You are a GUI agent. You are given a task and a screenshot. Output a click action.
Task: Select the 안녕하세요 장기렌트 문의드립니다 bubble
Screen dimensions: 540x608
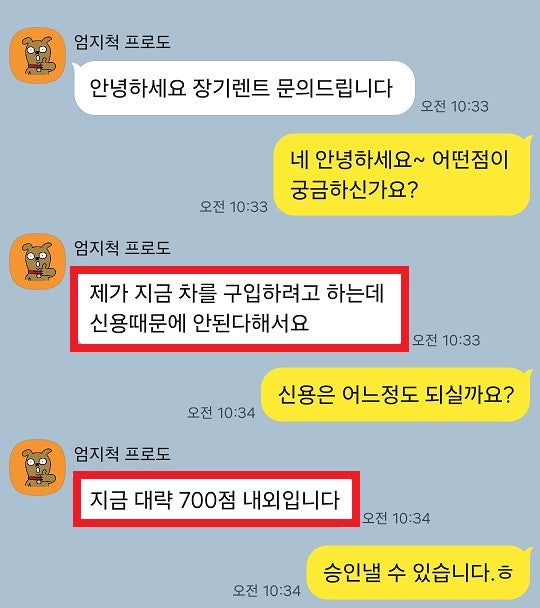pyautogui.click(x=243, y=88)
